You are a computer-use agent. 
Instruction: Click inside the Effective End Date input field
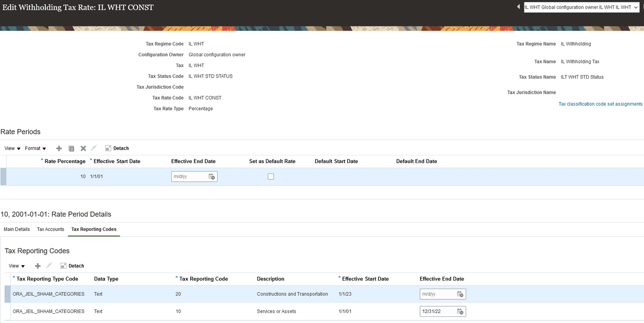click(x=189, y=176)
